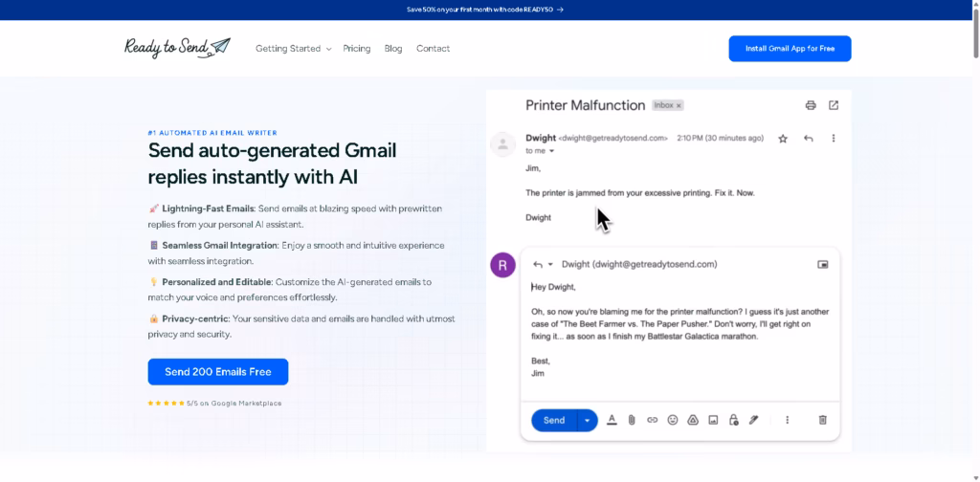This screenshot has height=482, width=980.
Task: Pop out the reply compose window
Action: pyautogui.click(x=822, y=265)
